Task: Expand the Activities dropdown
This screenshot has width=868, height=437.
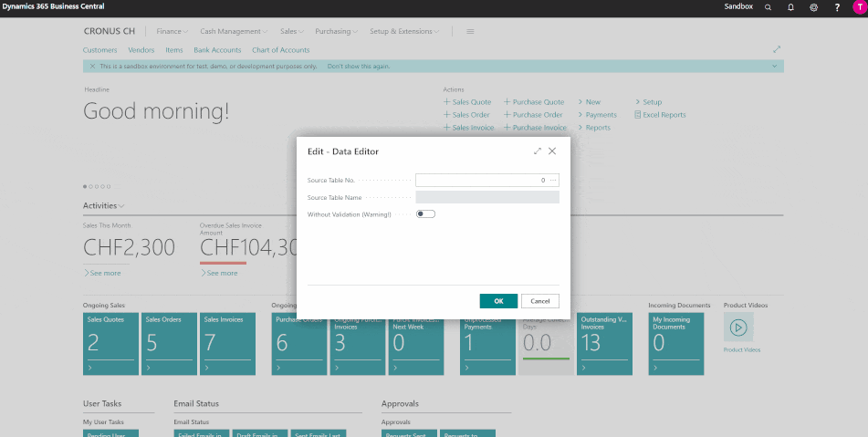Action: tap(103, 205)
